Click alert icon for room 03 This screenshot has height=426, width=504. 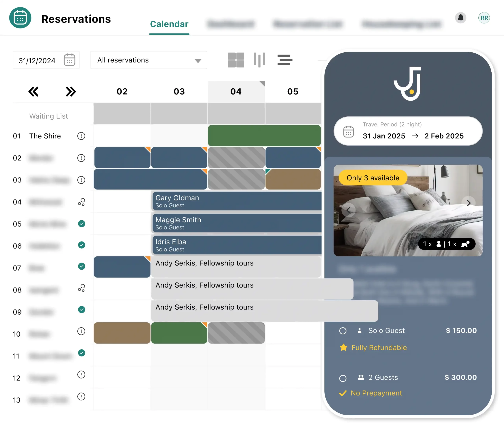coord(81,180)
